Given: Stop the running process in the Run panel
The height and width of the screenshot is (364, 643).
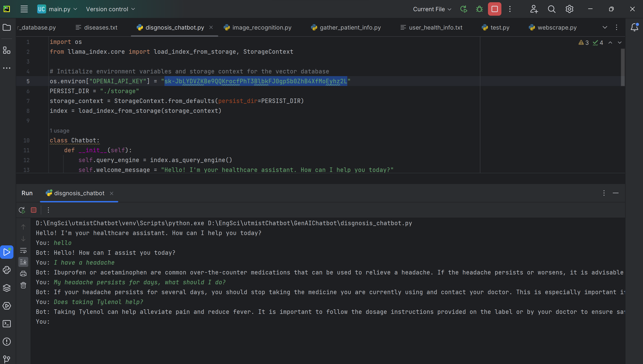Looking at the screenshot, I should pos(34,210).
